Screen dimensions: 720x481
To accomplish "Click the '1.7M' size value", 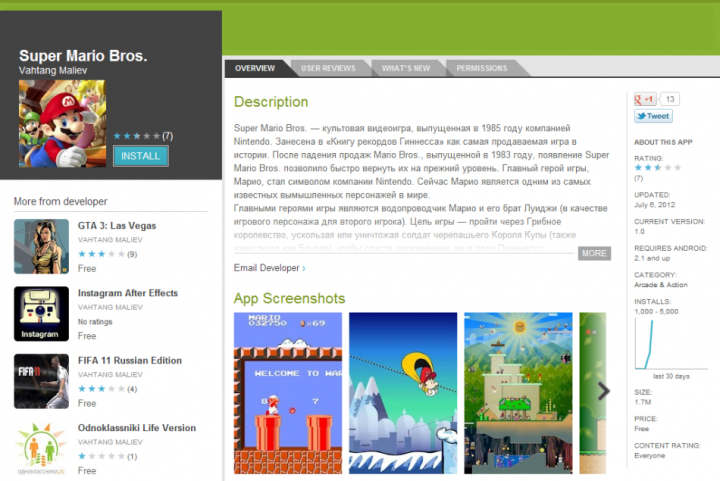I will pyautogui.click(x=642, y=403).
